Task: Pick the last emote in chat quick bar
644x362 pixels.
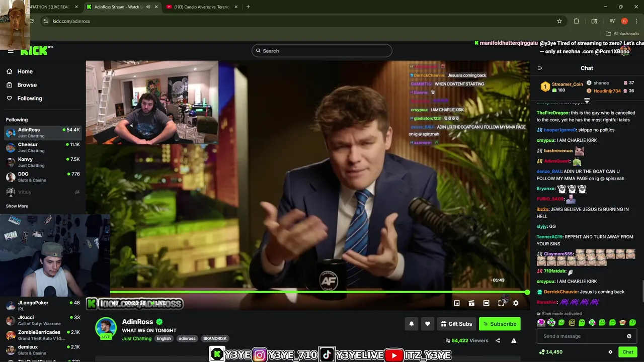Action: pyautogui.click(x=632, y=322)
